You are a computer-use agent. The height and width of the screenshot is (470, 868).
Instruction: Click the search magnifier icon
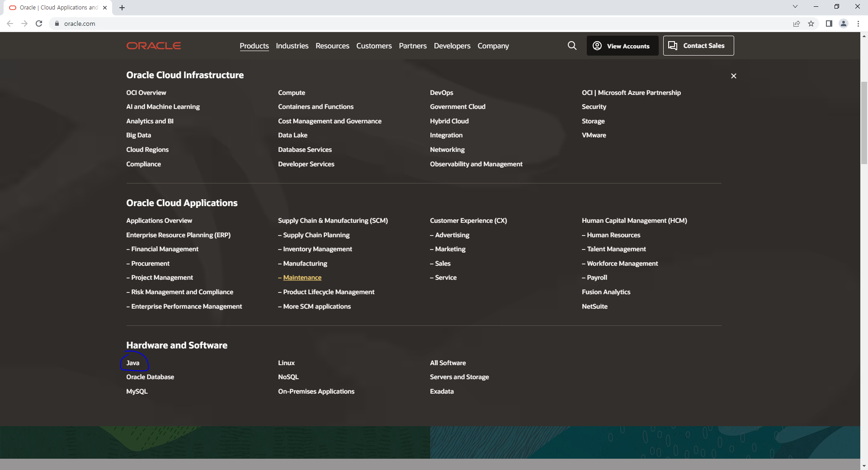[572, 46]
